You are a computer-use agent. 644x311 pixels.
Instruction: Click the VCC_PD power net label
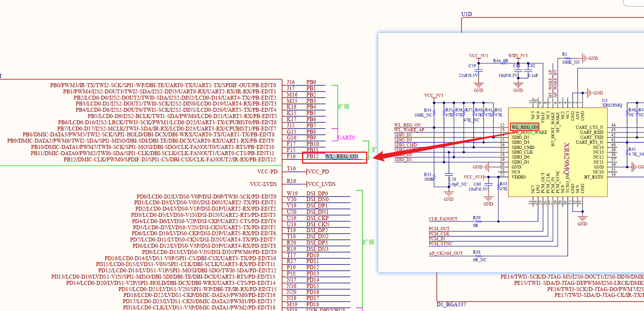click(318, 172)
